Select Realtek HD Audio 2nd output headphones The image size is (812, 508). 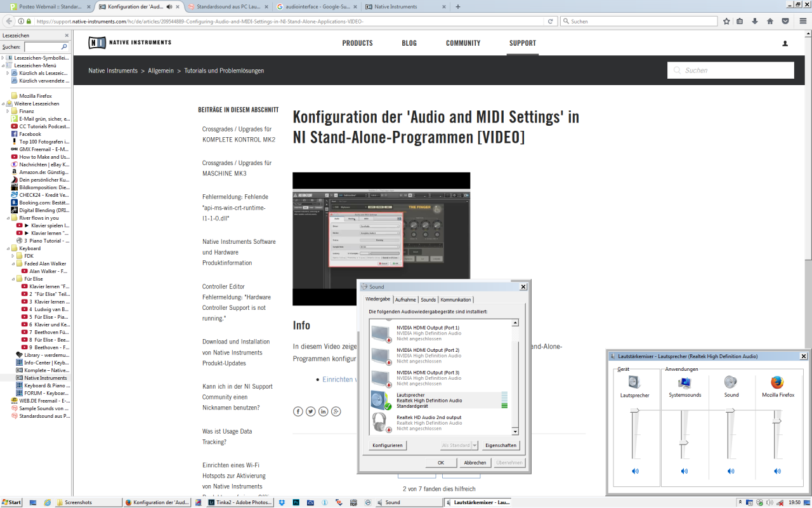(x=442, y=423)
